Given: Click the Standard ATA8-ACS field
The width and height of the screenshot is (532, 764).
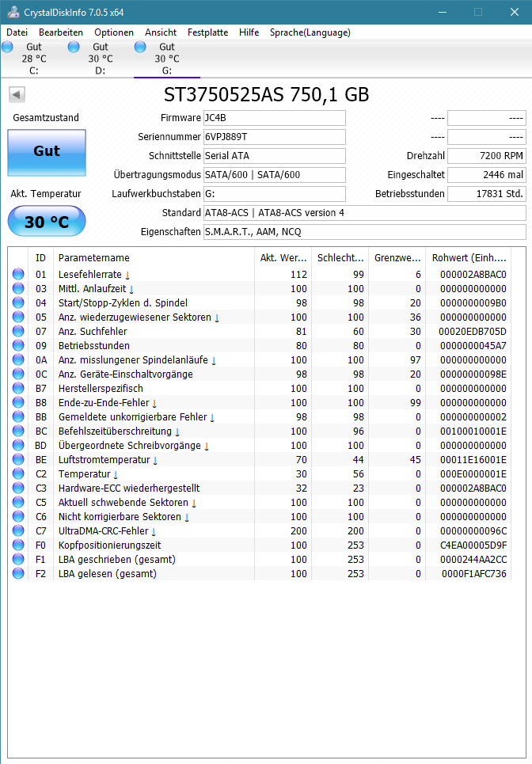Looking at the screenshot, I should (365, 213).
